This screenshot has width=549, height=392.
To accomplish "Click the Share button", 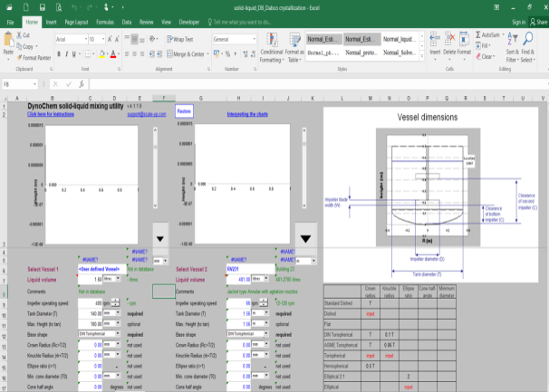I will pos(538,23).
